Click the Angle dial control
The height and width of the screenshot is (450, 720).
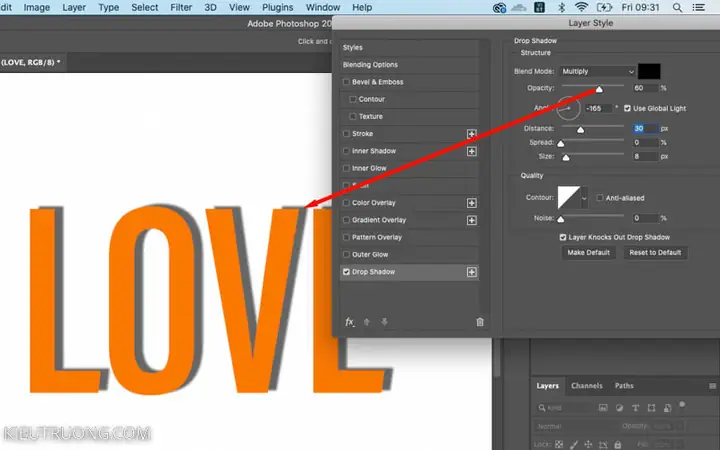(x=568, y=108)
